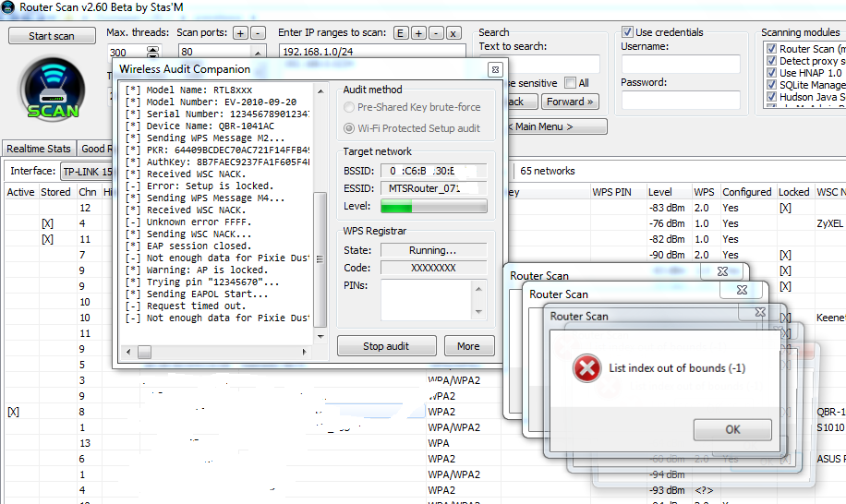Click the Router Scan radar logo

point(53,90)
